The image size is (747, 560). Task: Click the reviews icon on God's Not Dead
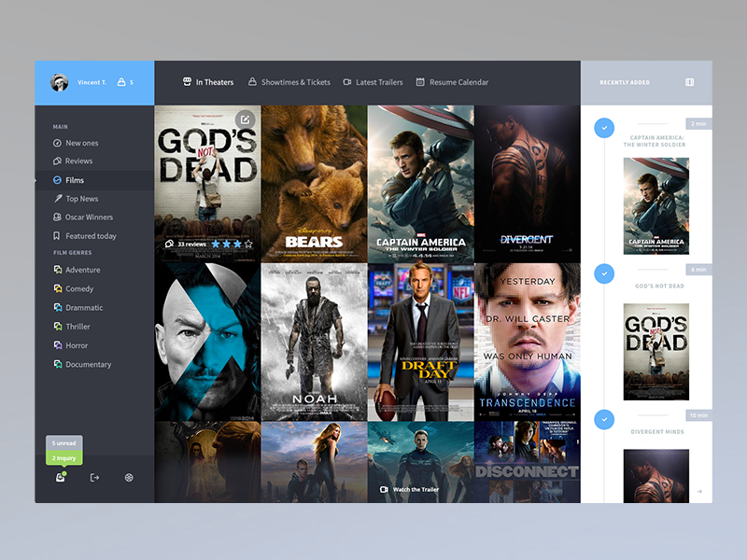click(169, 244)
